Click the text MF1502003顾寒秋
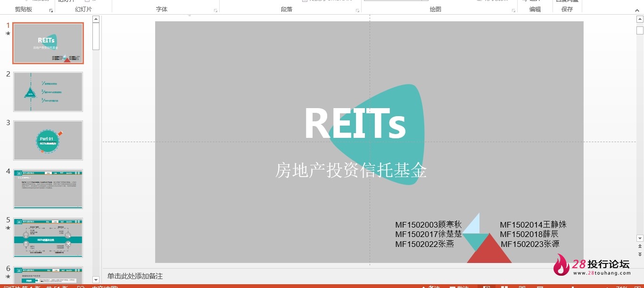This screenshot has width=644, height=288. 429,225
